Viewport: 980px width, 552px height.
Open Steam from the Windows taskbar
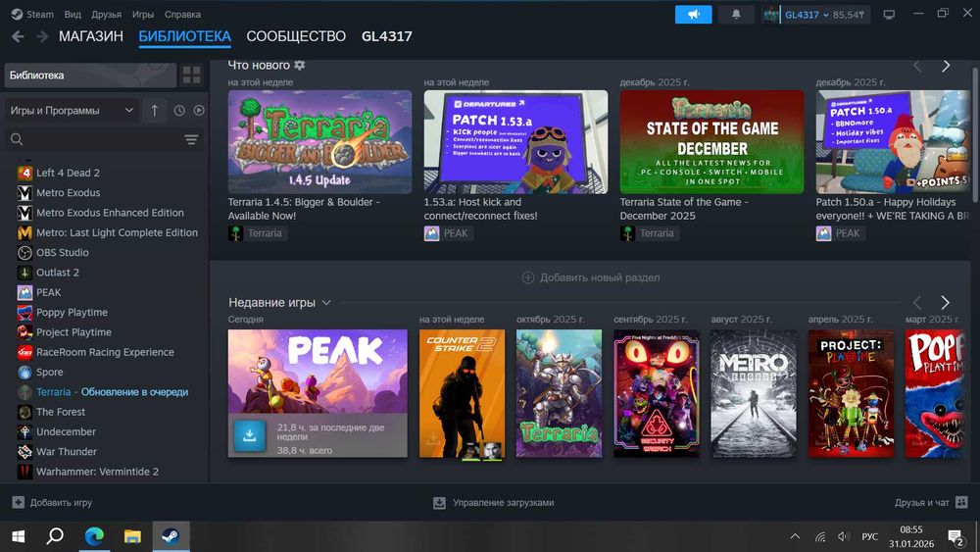(x=171, y=535)
